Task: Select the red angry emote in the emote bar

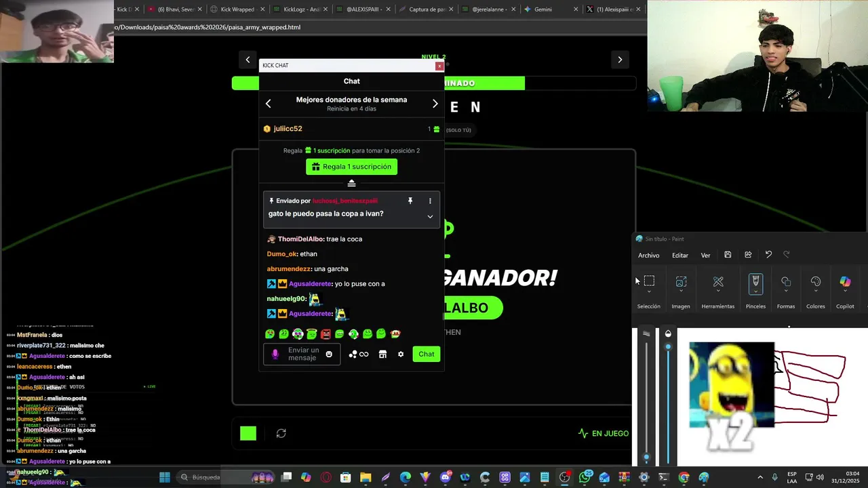Action: 325,333
